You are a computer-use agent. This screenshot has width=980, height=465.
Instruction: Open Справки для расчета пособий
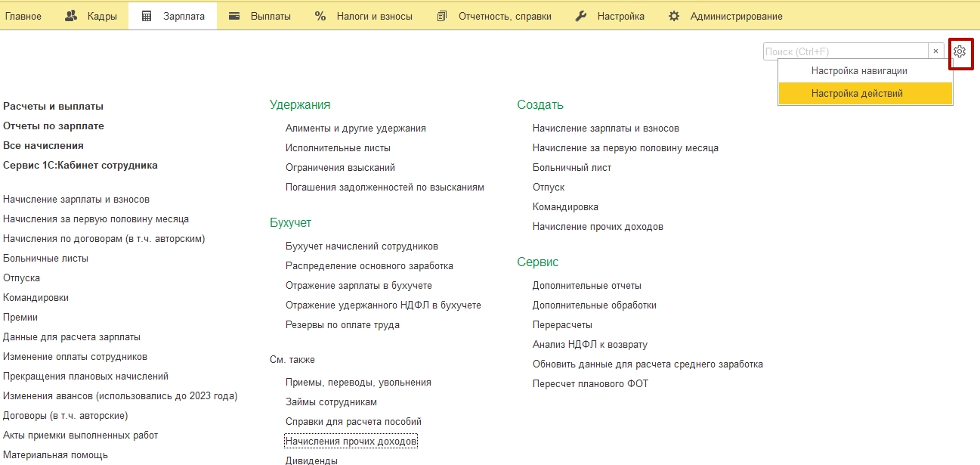pyautogui.click(x=354, y=422)
